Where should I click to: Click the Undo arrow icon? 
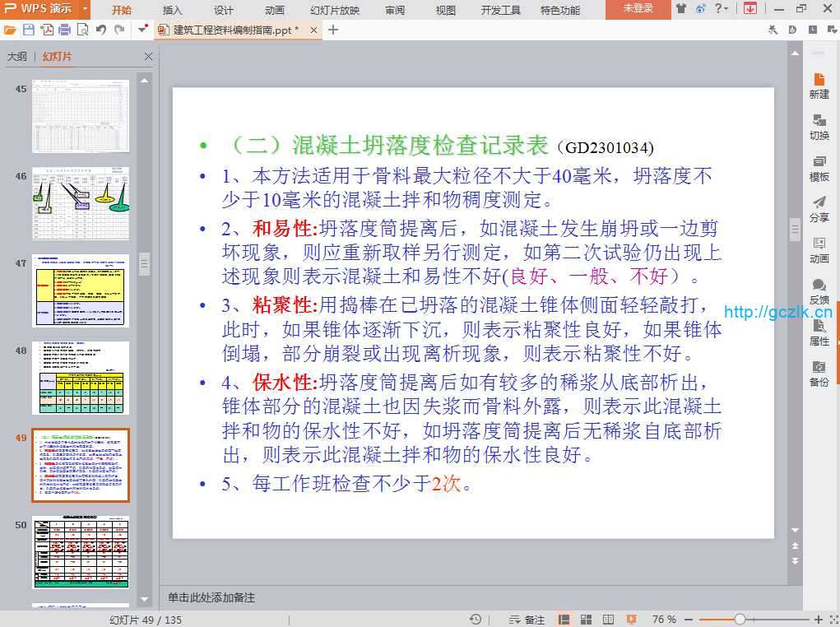(x=101, y=30)
